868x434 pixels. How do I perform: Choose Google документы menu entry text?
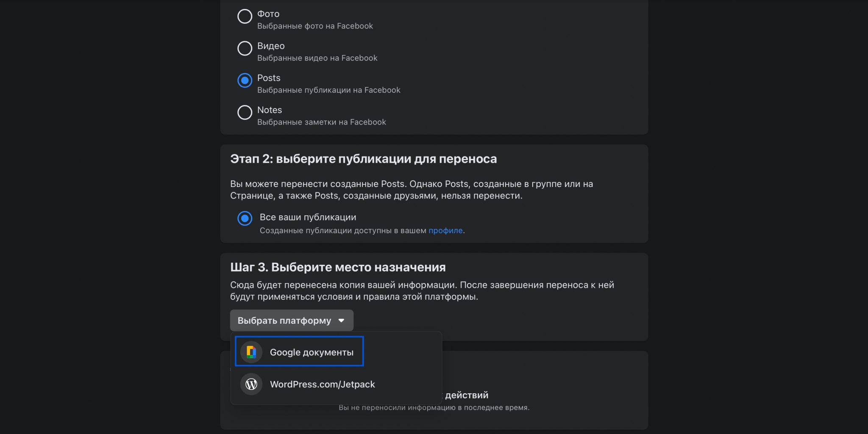coord(312,352)
